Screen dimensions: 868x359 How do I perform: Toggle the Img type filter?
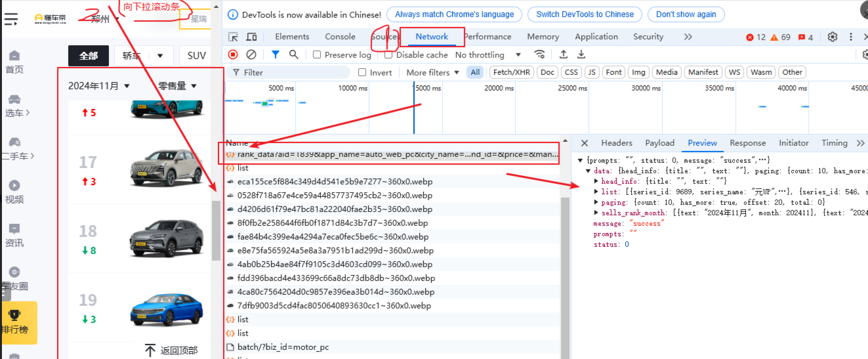pos(638,72)
